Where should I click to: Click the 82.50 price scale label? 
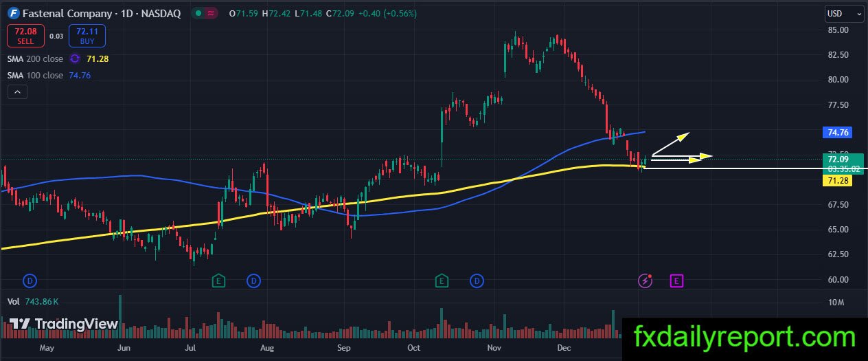(838, 55)
